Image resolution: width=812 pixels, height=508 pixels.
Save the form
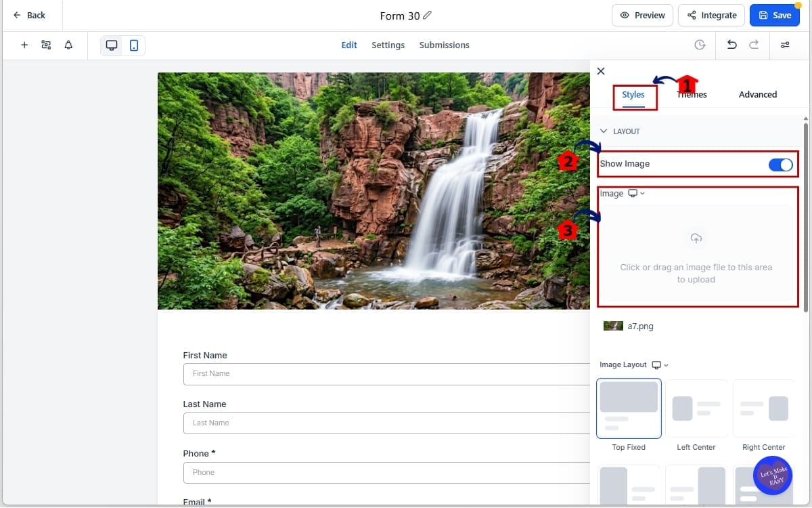pyautogui.click(x=775, y=15)
